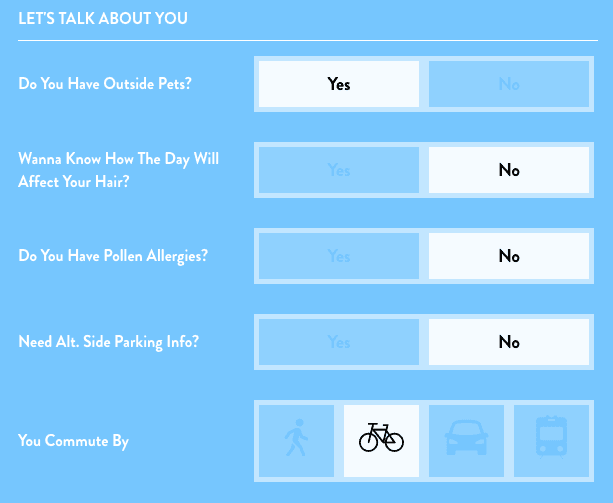Select No for Alt. Side Parking info

coord(509,342)
